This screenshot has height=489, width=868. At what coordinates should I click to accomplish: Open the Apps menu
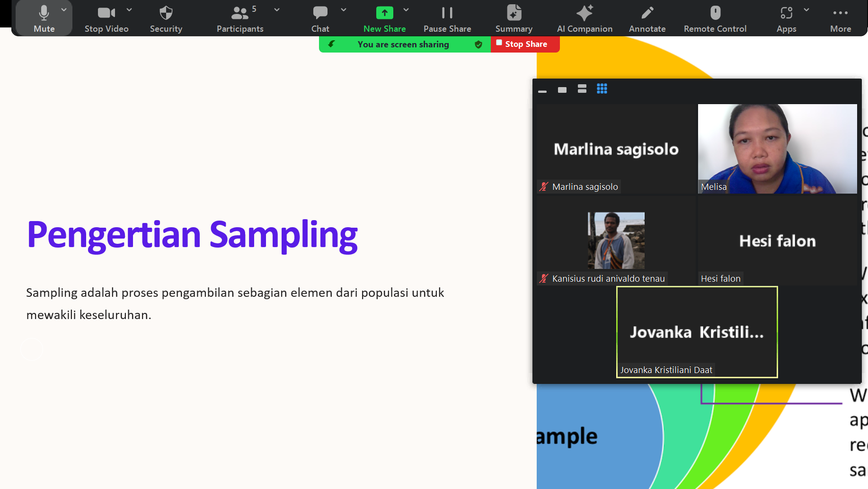point(786,18)
